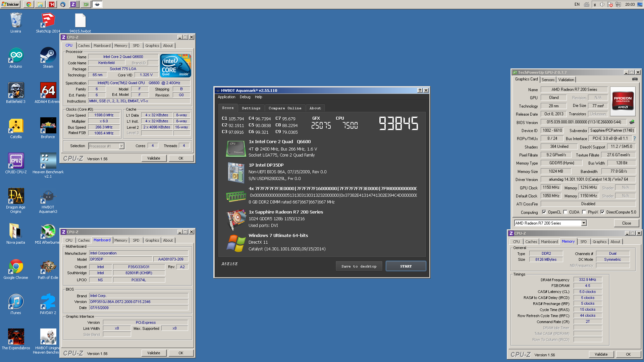The height and width of the screenshot is (362, 644).
Task: Open Validation tab in GPU-Z
Action: click(x=566, y=80)
